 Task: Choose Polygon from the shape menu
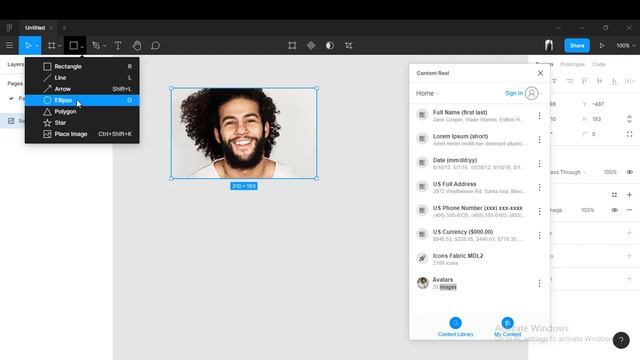(82, 111)
